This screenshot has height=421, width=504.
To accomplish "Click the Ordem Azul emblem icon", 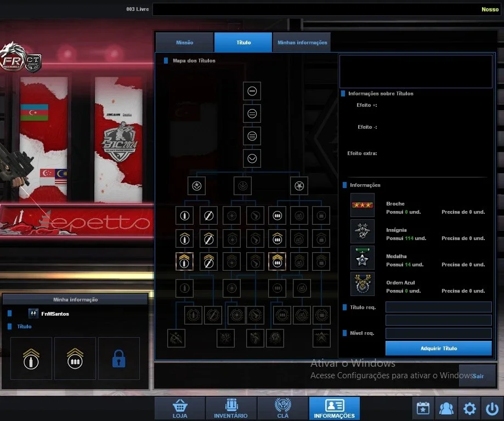I will coord(363,284).
